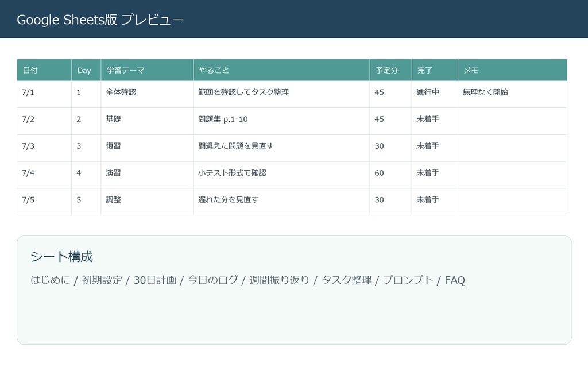This screenshot has height=378, width=588.
Task: Click the '小テスト形式で確認' cell
Action: point(281,175)
